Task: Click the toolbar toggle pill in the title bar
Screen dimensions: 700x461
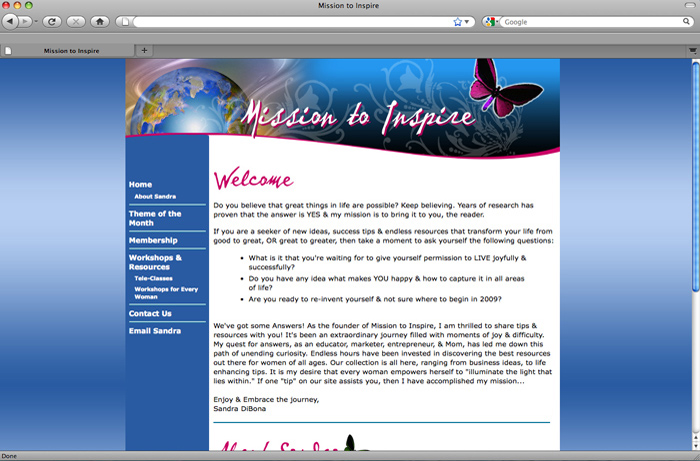Action: pos(690,5)
